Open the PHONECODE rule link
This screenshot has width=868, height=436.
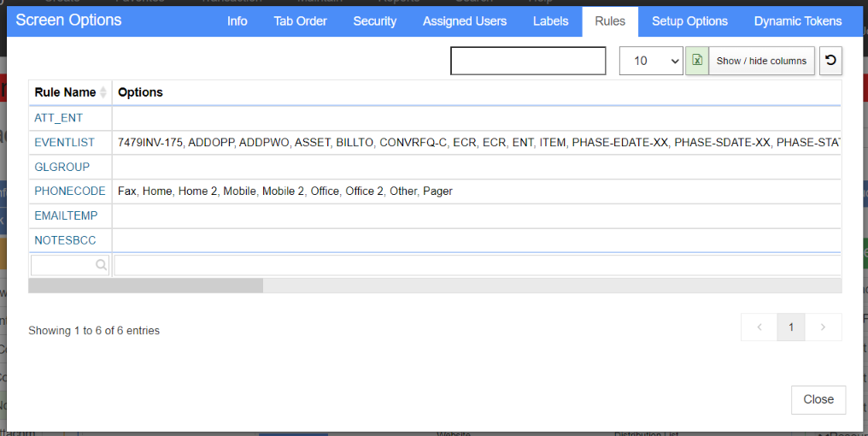click(x=70, y=191)
